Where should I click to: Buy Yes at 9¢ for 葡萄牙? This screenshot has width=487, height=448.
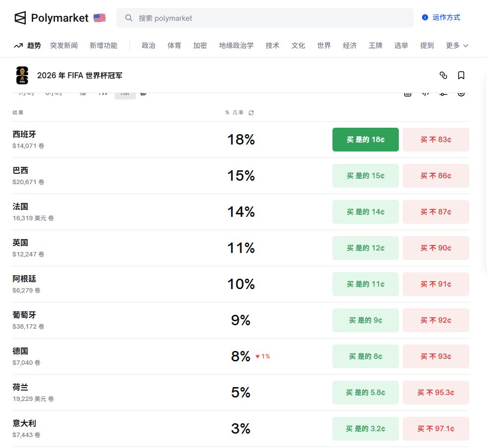[366, 320]
